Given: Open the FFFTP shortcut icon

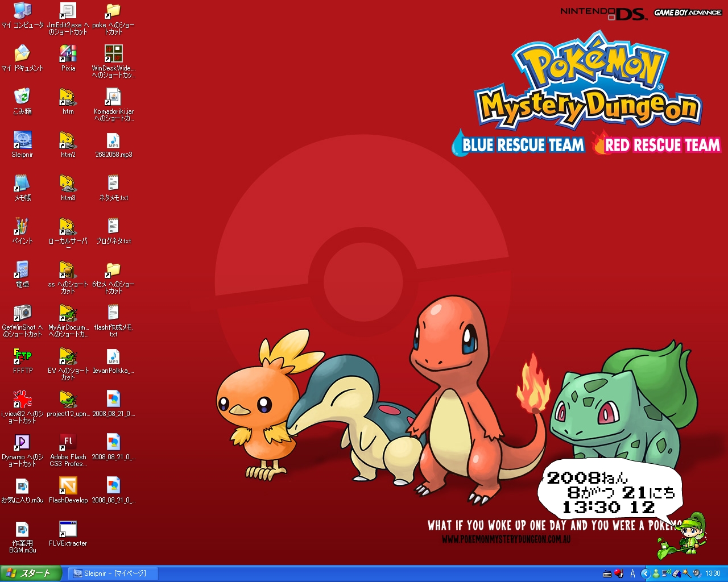Looking at the screenshot, I should coord(22,356).
